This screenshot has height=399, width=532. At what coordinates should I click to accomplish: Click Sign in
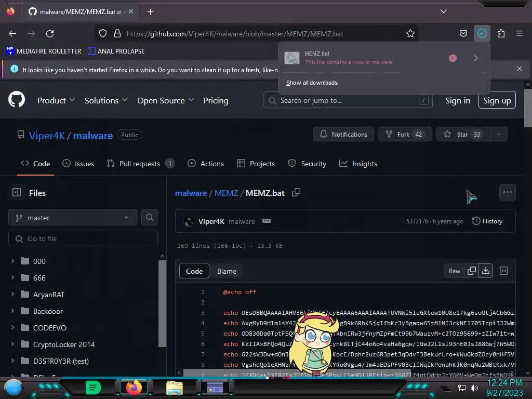click(x=458, y=100)
